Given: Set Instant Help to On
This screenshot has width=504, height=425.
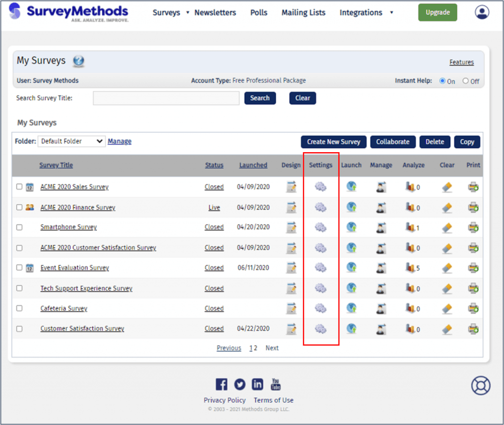Looking at the screenshot, I should (x=442, y=81).
